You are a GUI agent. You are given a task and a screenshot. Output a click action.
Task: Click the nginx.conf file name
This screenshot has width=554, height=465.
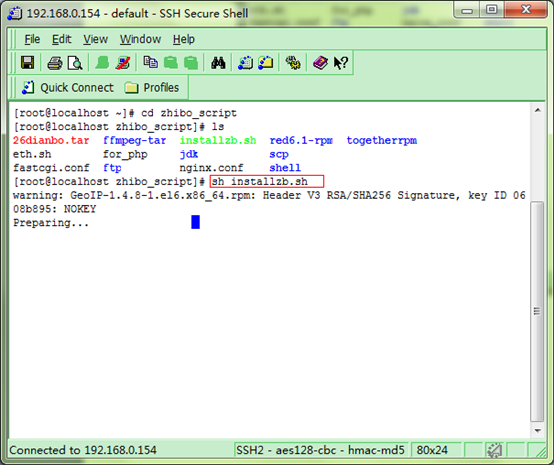[211, 168]
